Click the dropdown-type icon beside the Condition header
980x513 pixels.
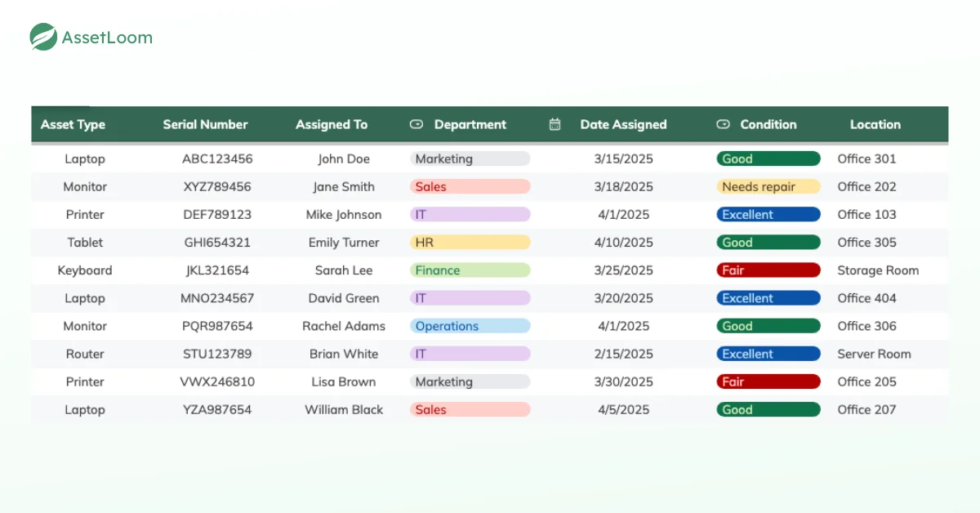pyautogui.click(x=723, y=124)
